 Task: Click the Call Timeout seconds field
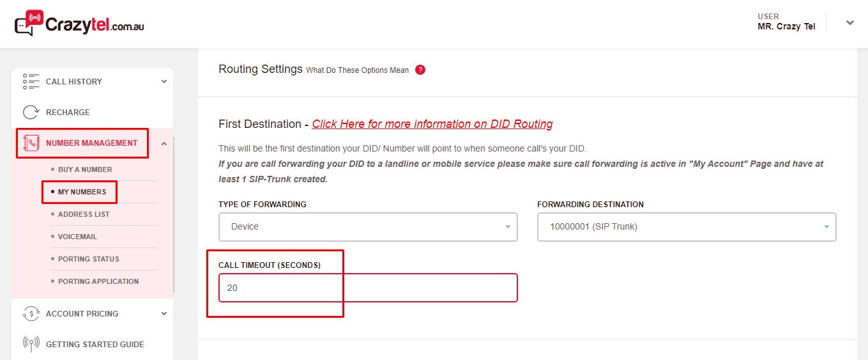point(368,288)
